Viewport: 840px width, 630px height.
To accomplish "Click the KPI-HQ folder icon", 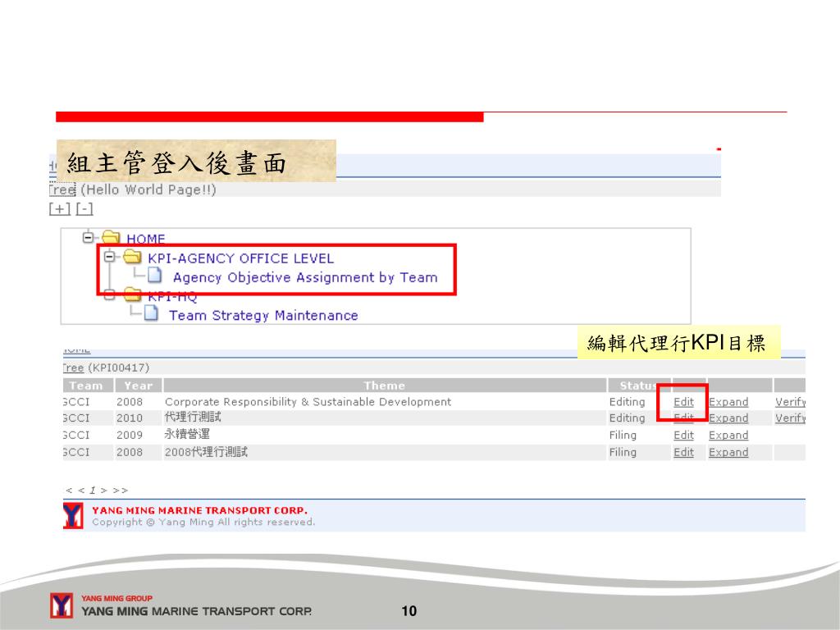I will click(132, 296).
